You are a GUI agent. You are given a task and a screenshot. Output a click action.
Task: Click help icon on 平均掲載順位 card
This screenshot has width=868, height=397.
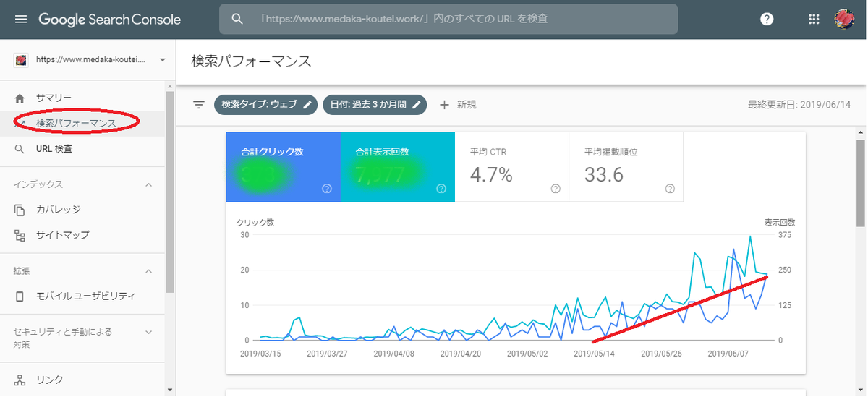point(670,189)
